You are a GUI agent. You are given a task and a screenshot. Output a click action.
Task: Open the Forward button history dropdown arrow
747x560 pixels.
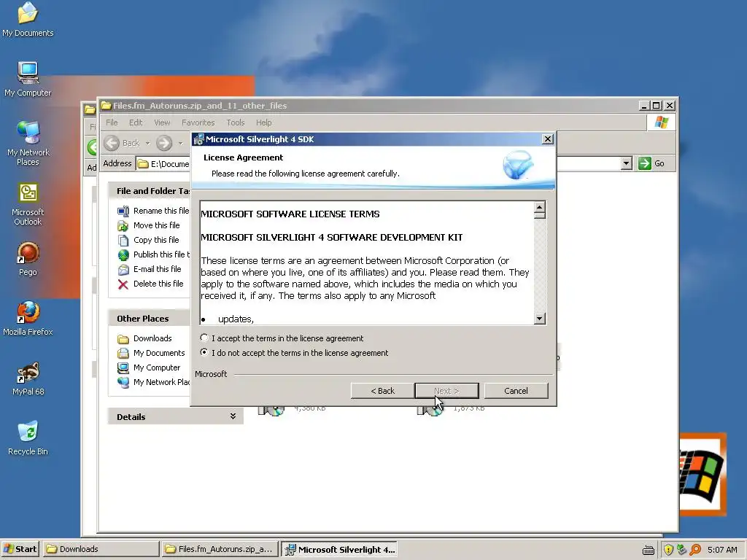(x=181, y=143)
